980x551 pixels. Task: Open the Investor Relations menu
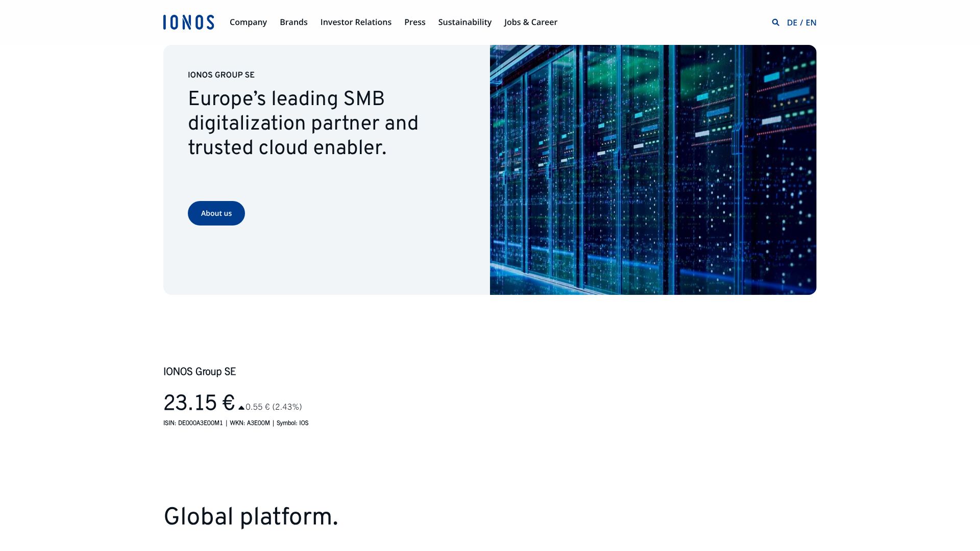click(x=356, y=22)
